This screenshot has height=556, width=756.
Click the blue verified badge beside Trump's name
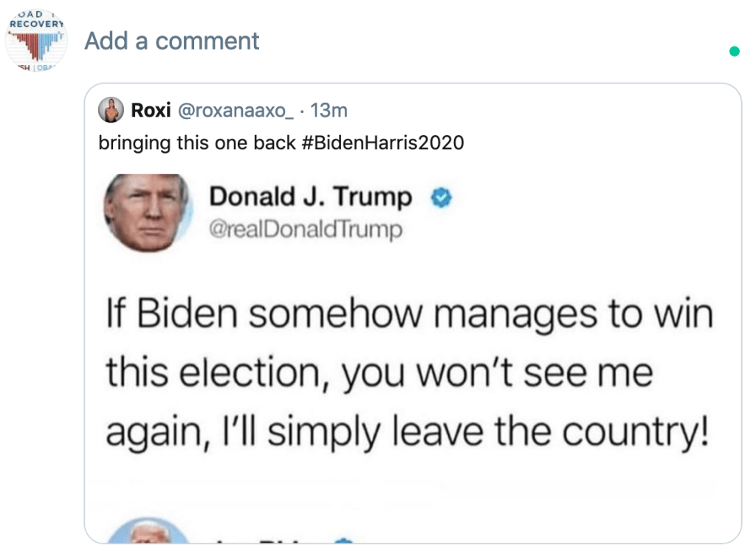441,199
